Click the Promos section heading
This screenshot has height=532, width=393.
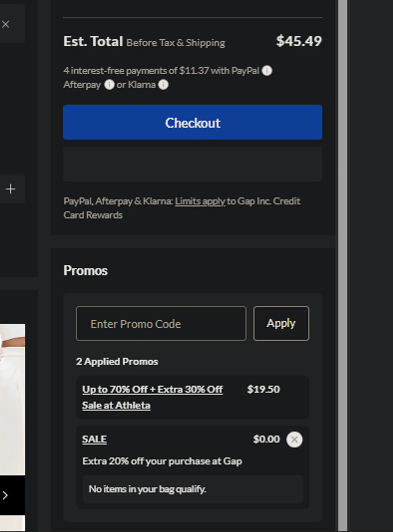[85, 271]
